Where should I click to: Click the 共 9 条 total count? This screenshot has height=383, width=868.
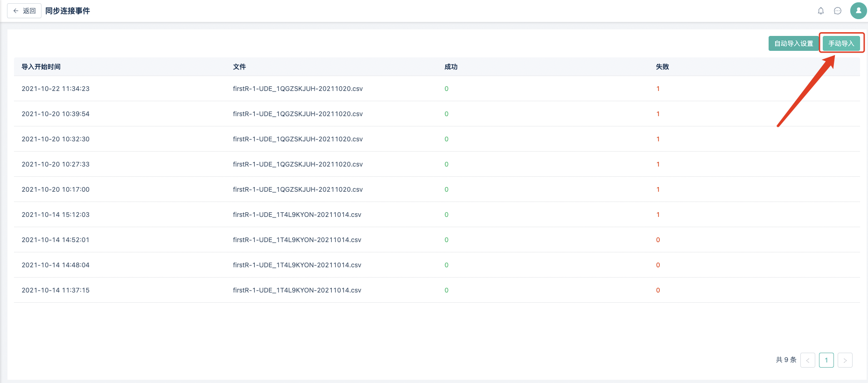(786, 360)
